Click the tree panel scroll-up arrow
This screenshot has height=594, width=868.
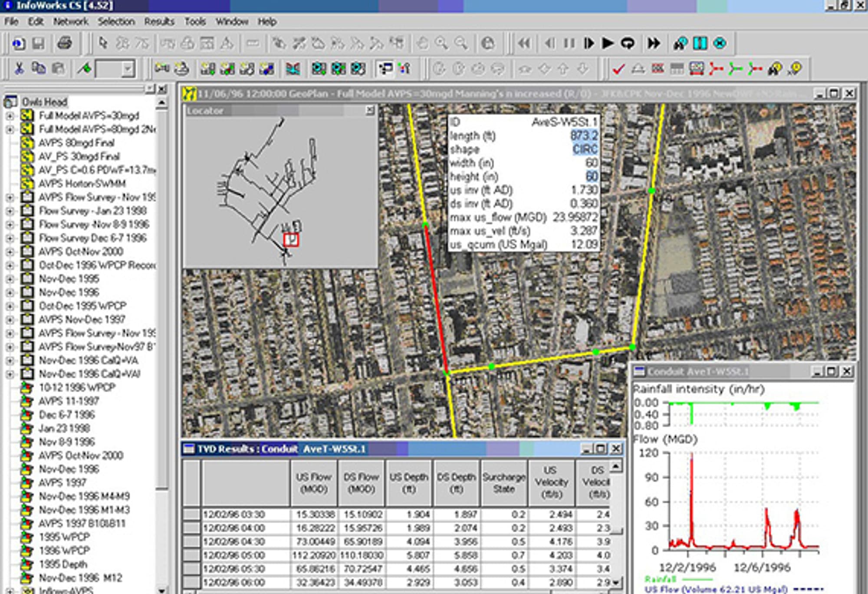(x=161, y=103)
